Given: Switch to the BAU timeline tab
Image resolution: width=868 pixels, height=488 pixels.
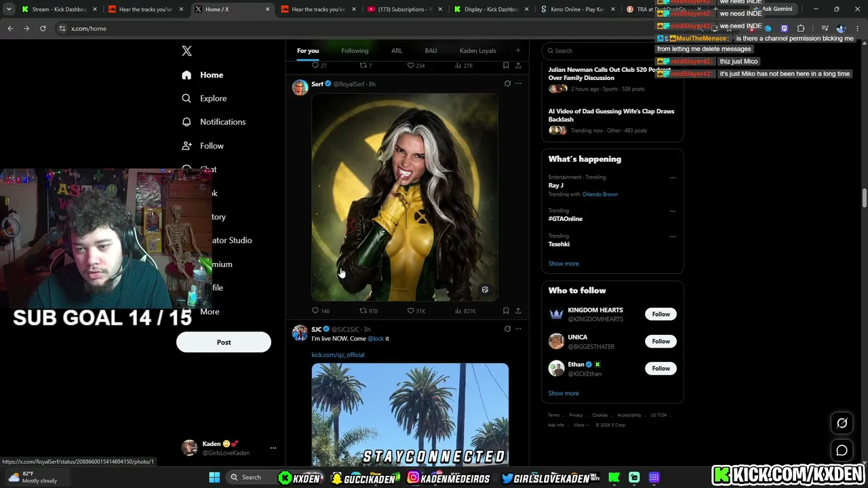Looking at the screenshot, I should point(431,51).
